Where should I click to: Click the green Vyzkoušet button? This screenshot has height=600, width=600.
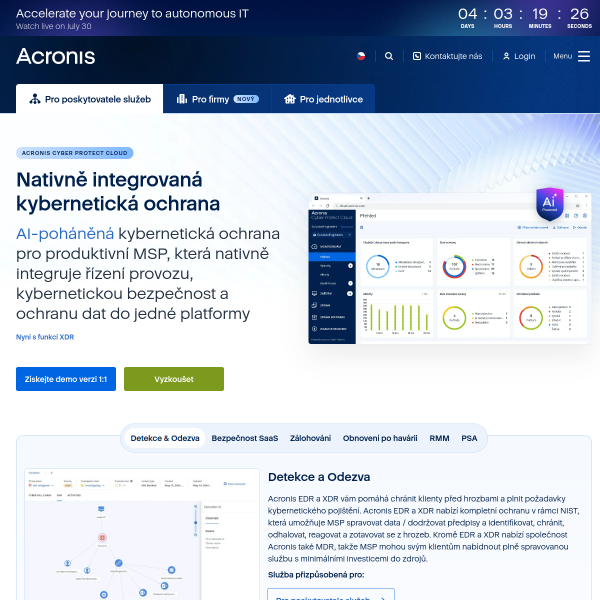[x=174, y=379]
